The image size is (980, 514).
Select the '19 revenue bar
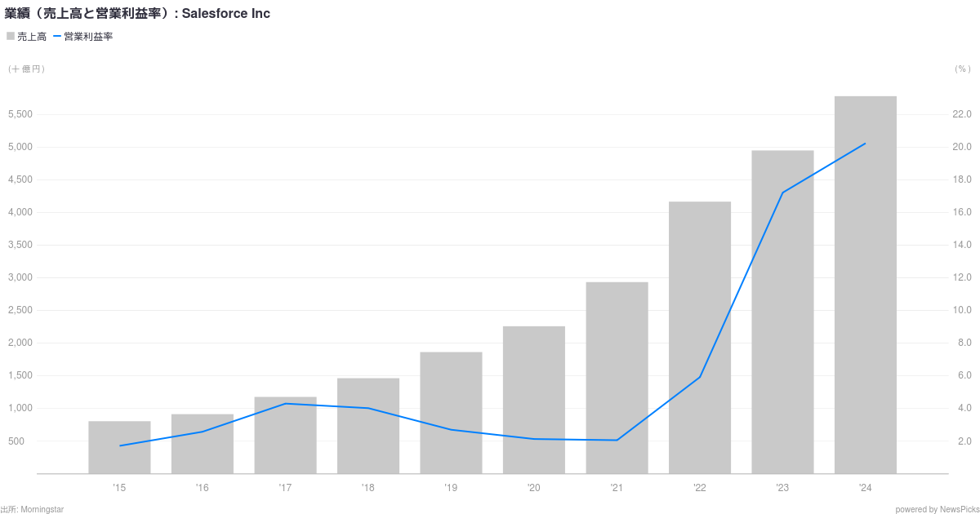451,413
